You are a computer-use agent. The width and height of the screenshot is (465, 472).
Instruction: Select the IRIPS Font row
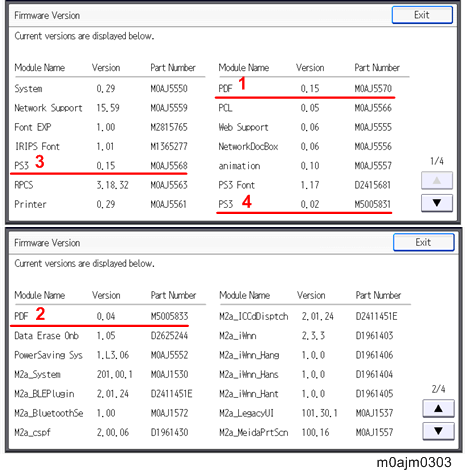coord(101,146)
